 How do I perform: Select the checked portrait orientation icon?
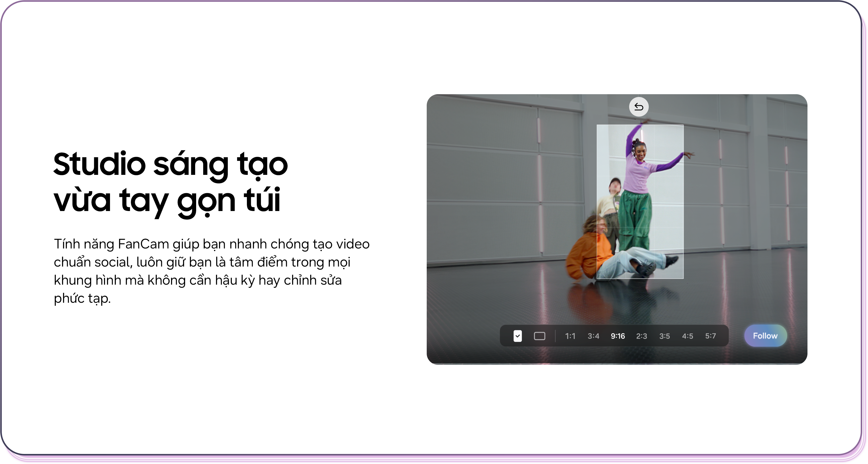[518, 336]
